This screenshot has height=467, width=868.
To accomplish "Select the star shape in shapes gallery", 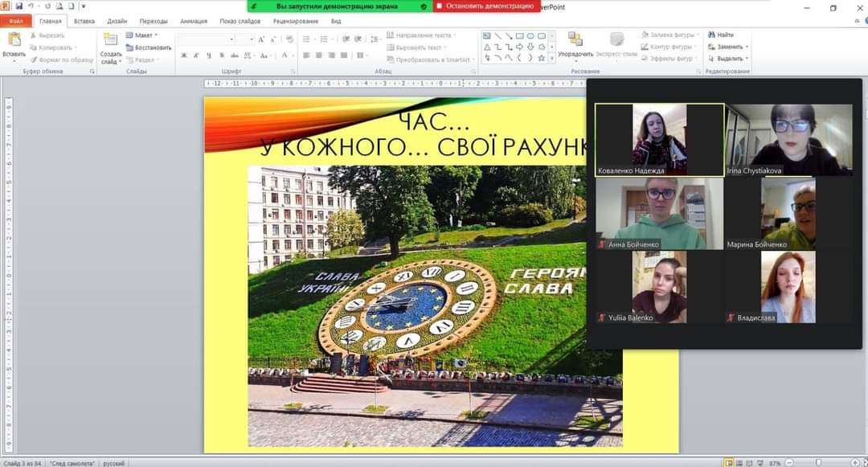I will 541,58.
